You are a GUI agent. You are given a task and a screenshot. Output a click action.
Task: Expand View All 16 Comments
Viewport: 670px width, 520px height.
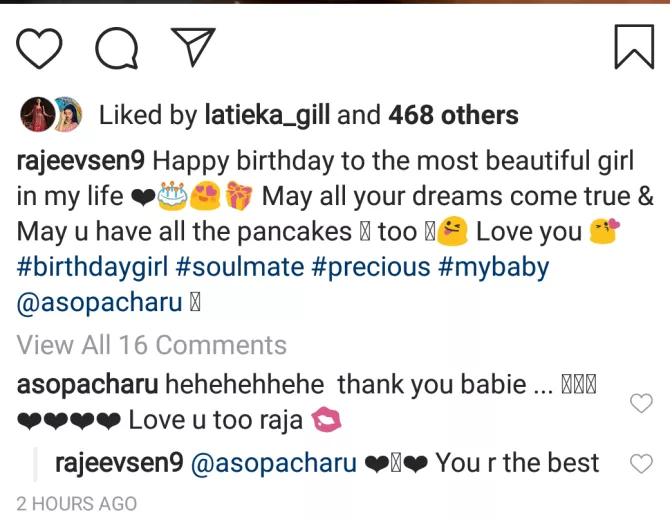coord(152,345)
